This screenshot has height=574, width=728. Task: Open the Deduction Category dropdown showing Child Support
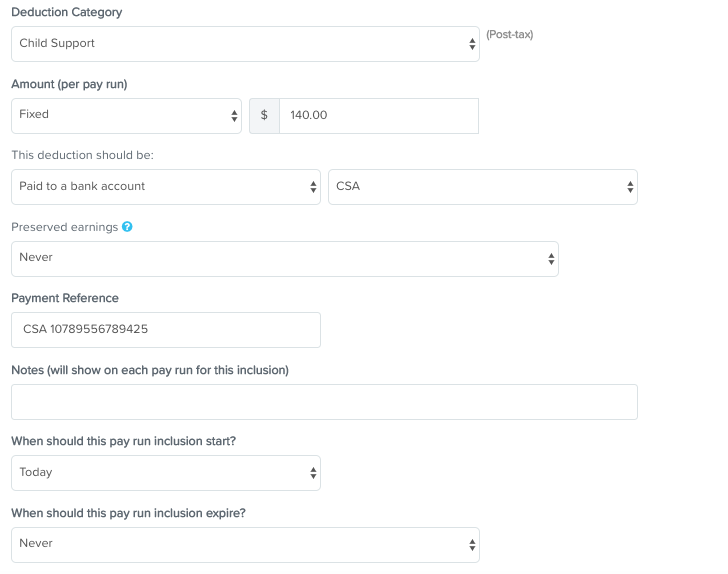[245, 44]
